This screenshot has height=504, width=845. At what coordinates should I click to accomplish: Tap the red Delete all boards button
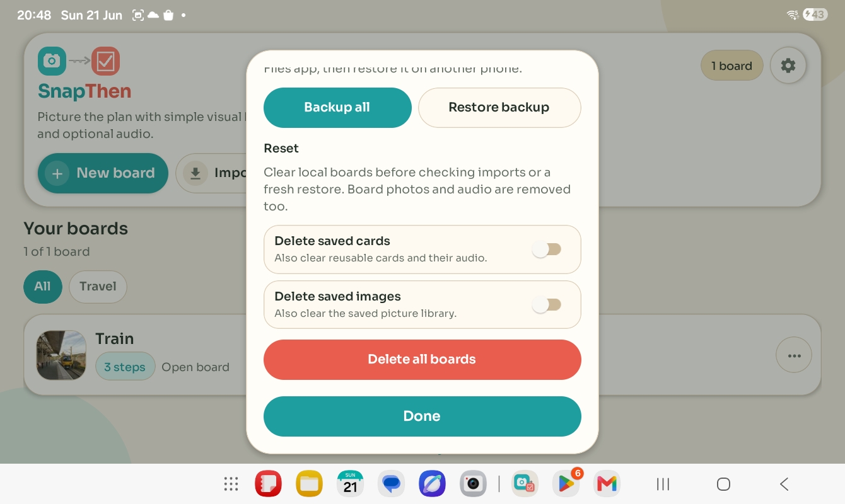click(x=422, y=360)
